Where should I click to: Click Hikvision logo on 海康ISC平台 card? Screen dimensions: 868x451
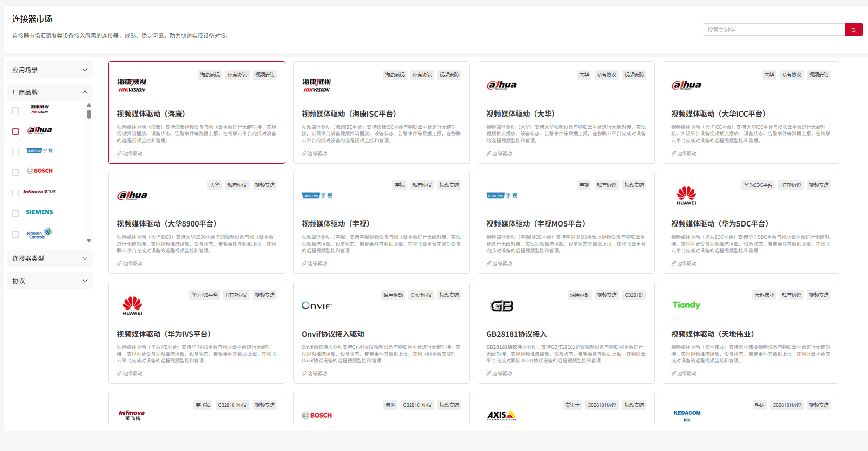tap(317, 85)
